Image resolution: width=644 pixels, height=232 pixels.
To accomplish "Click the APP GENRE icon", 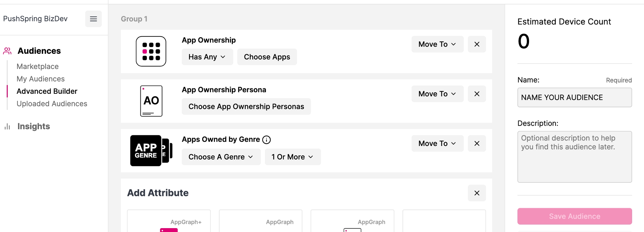I will tap(151, 150).
